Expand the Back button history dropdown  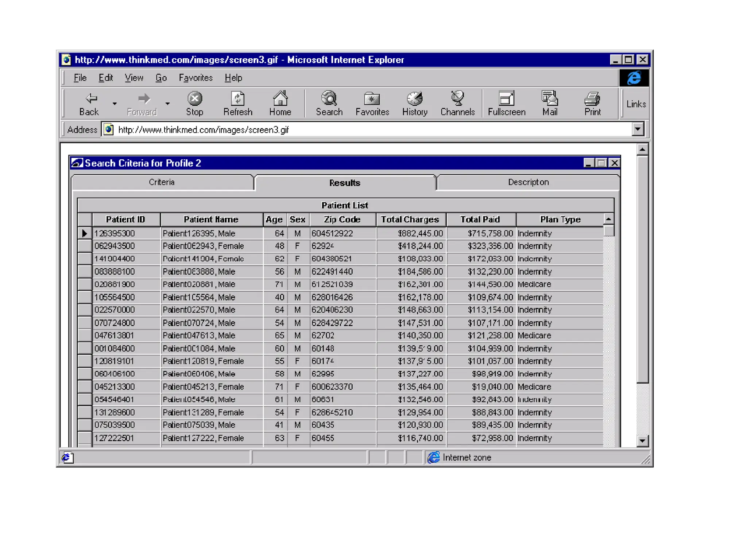pyautogui.click(x=115, y=104)
